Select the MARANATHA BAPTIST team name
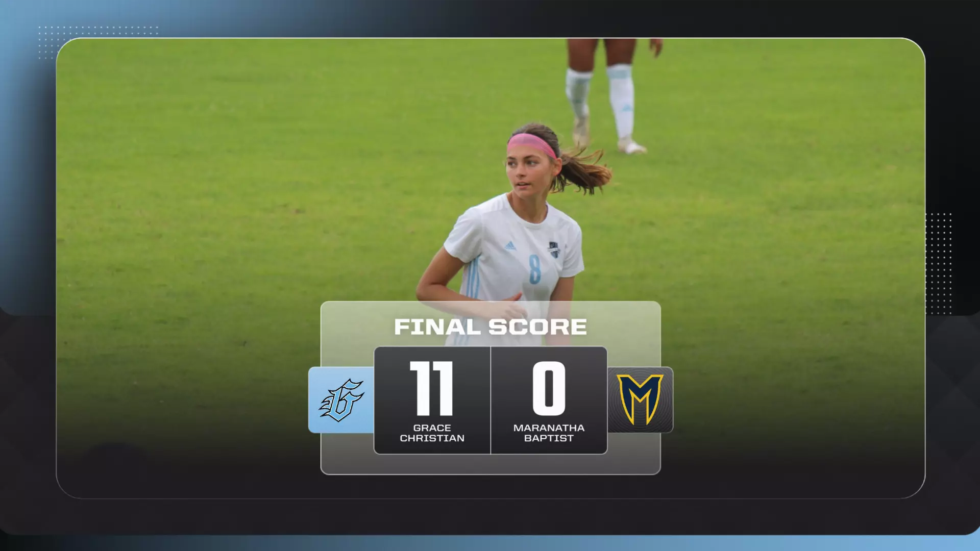 549,433
